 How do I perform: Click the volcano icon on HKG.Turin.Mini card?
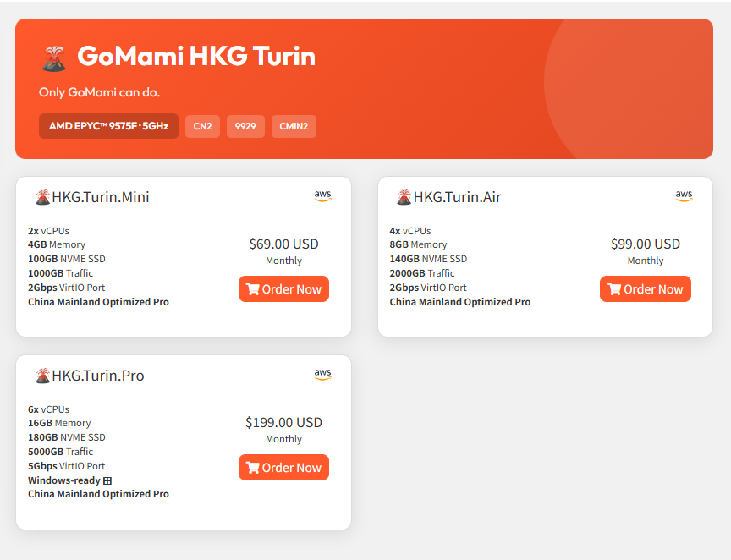[x=42, y=197]
